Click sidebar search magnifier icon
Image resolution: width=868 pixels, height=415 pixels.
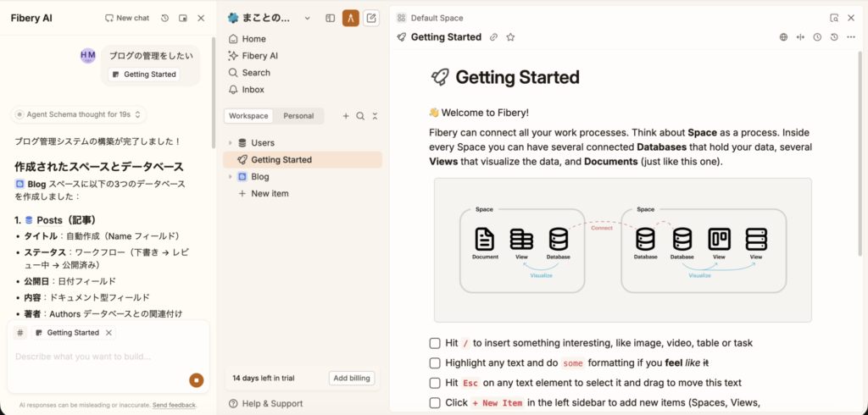360,116
